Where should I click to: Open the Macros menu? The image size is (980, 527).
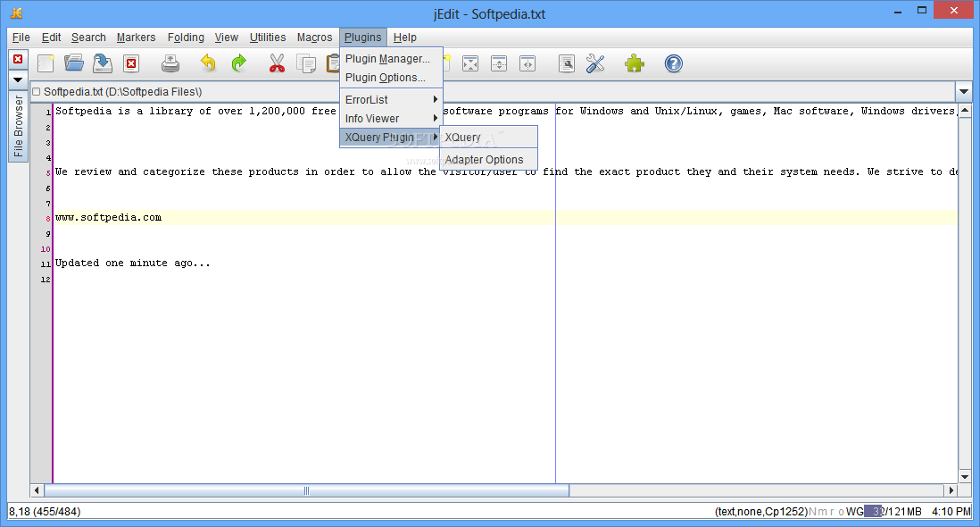point(314,38)
